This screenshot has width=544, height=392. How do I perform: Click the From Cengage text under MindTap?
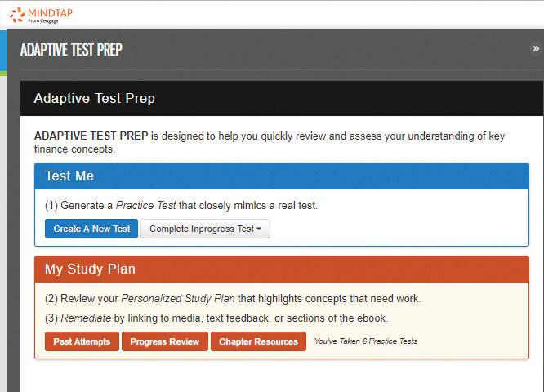[43, 20]
